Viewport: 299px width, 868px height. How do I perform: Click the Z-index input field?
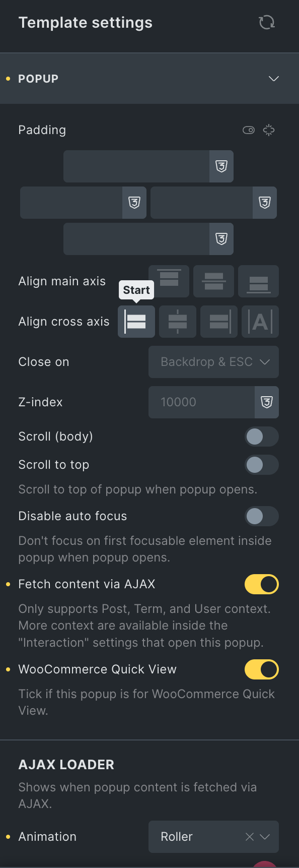coord(201,402)
